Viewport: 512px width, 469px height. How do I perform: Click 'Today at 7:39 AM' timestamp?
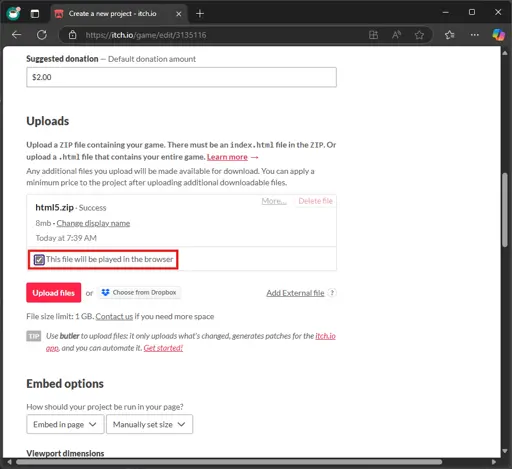tap(66, 238)
